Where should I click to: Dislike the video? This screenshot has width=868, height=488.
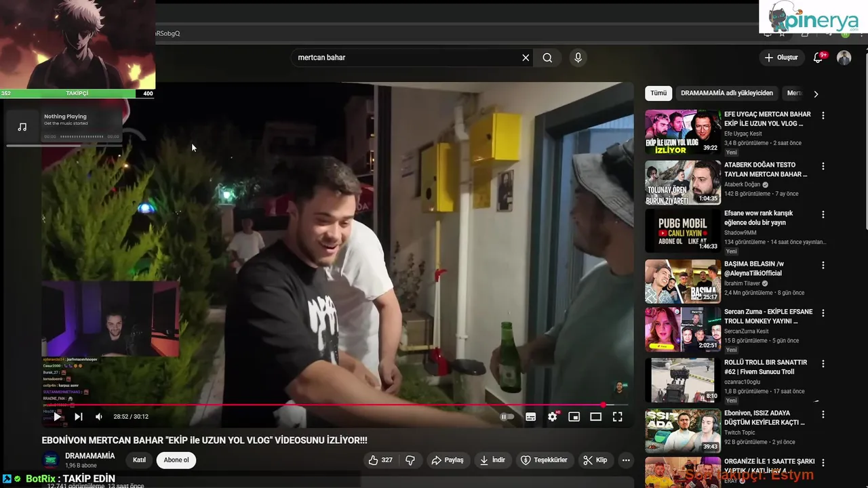click(x=410, y=460)
